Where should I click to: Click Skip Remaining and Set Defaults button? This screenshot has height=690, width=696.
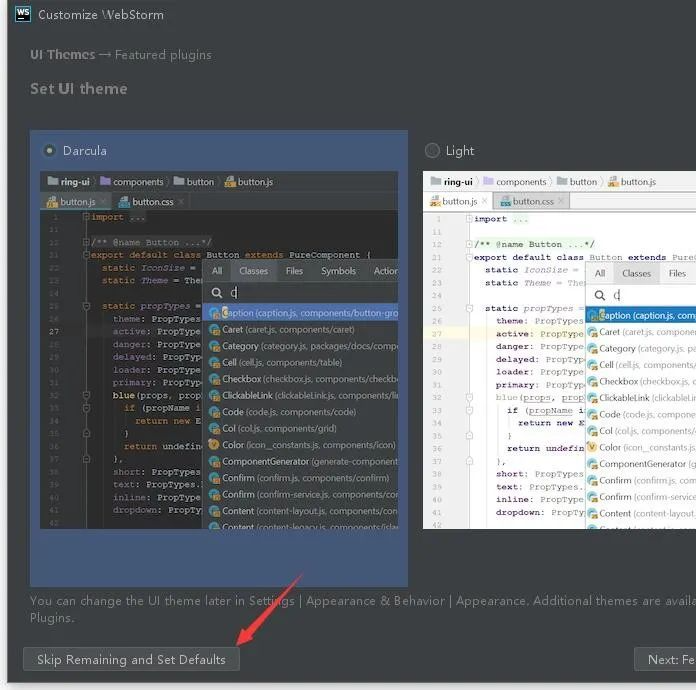tap(131, 659)
